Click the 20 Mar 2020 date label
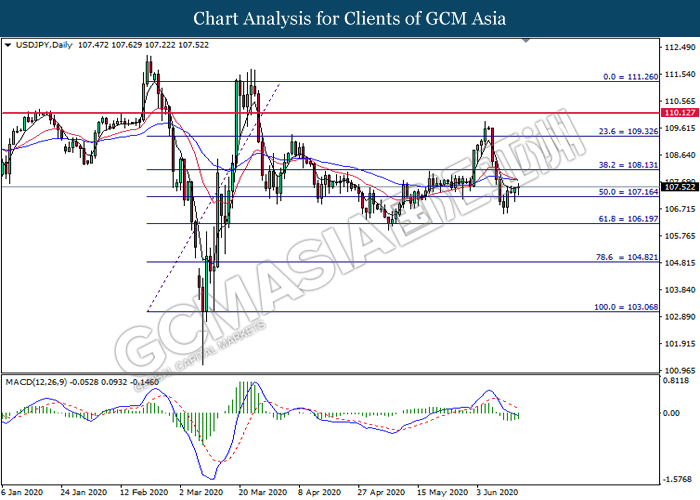This screenshot has width=700, height=500. [x=262, y=492]
